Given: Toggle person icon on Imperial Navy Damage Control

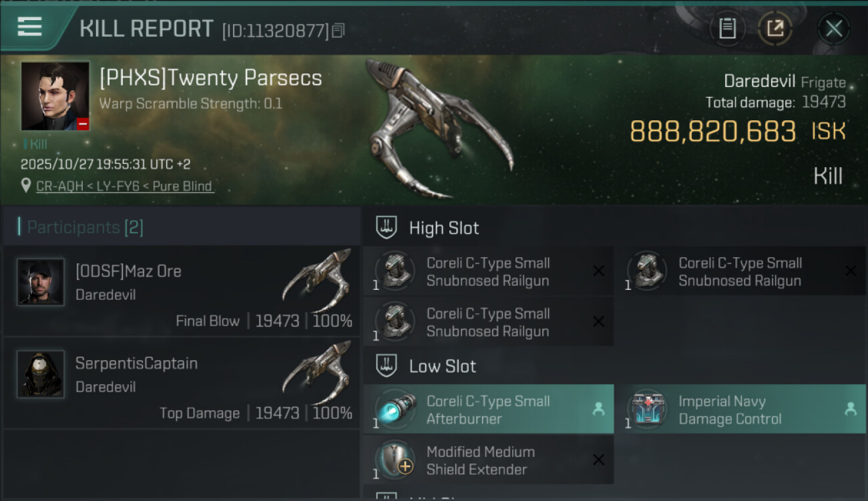Looking at the screenshot, I should [x=851, y=409].
